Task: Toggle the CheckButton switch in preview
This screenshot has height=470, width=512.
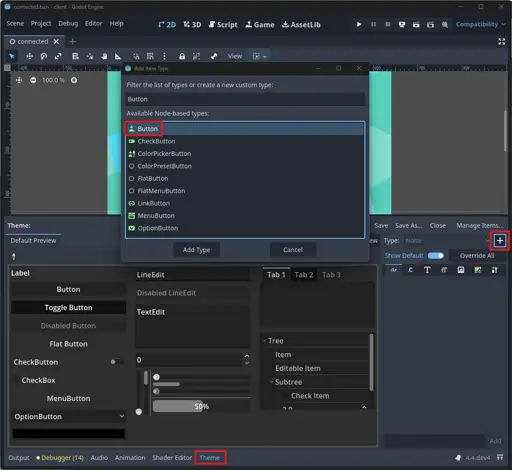Action: [x=117, y=362]
